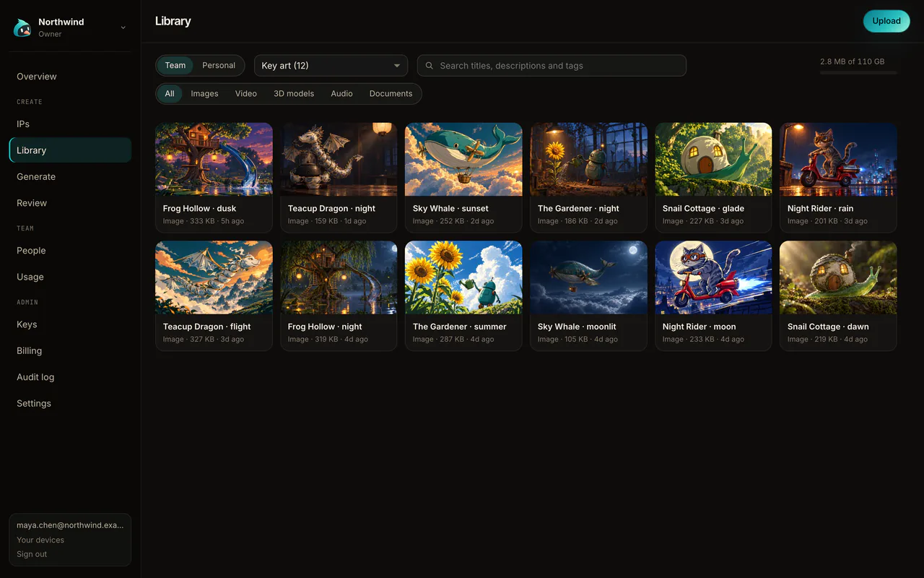The height and width of the screenshot is (578, 924).
Task: Open the Review page
Action: tap(70, 203)
